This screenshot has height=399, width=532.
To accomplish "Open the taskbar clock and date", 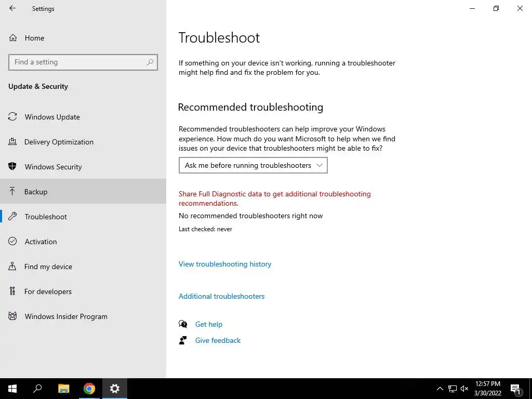I will [487, 389].
